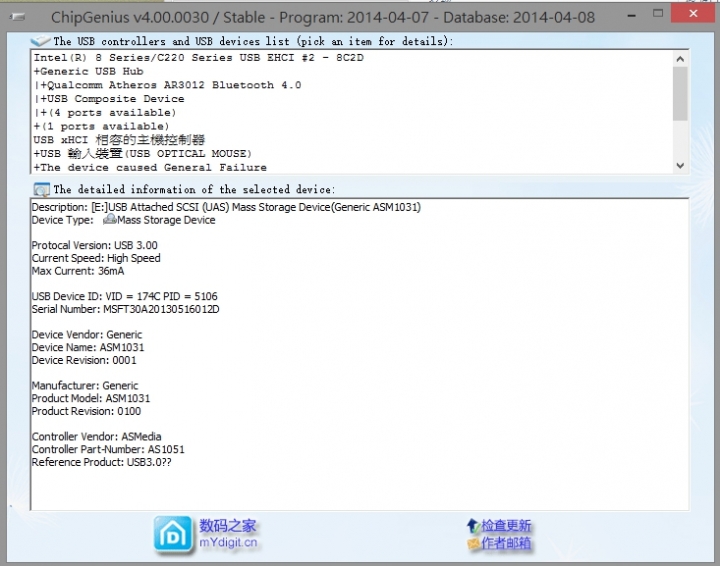Click the ChipGenius USB drive title bar icon
The image size is (720, 566).
(17, 17)
